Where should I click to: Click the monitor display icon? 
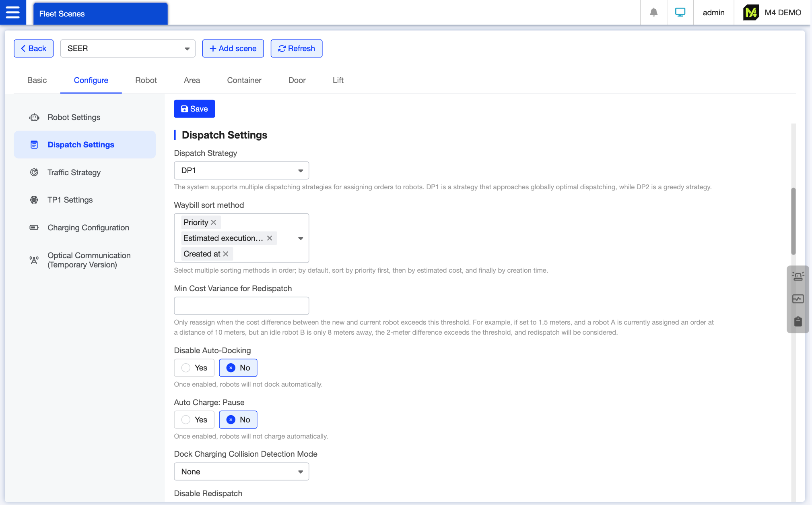[x=680, y=12]
